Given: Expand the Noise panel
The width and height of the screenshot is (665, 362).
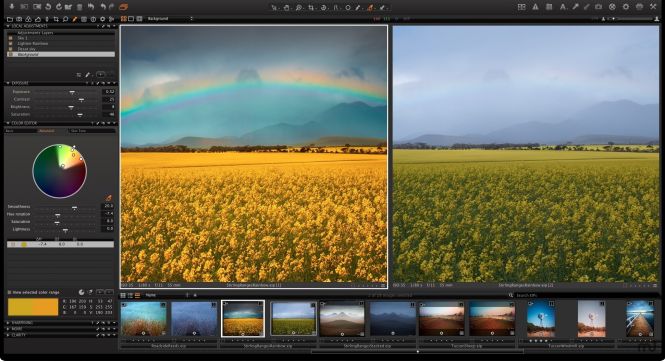Looking at the screenshot, I should point(8,329).
